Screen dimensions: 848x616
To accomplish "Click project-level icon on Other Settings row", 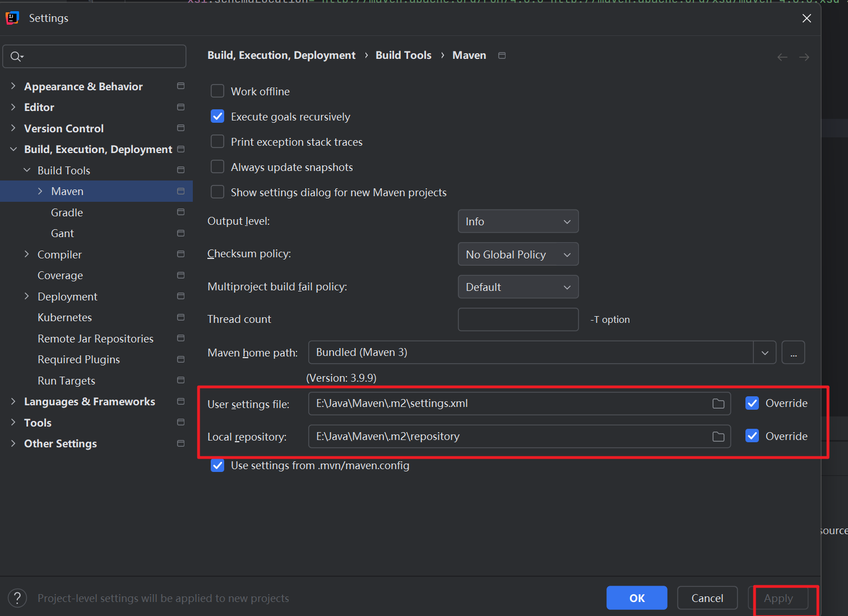I will 180,443.
